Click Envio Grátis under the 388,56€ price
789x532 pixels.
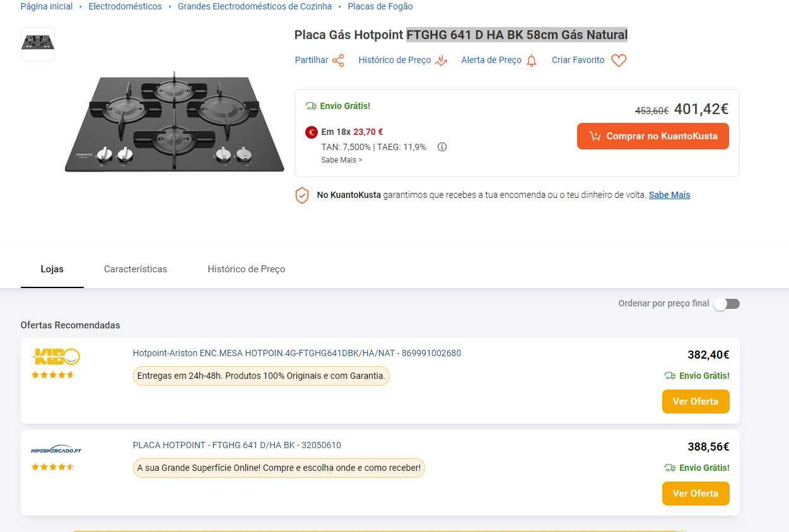tap(697, 468)
